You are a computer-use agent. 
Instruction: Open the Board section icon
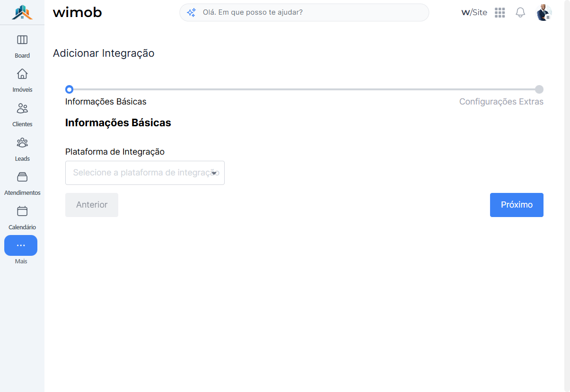coord(22,40)
